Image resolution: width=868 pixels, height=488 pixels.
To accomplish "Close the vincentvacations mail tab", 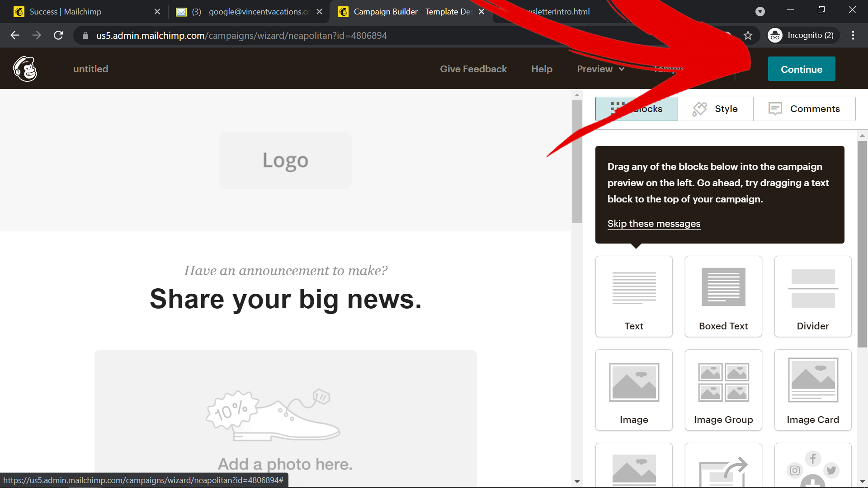I will click(319, 12).
